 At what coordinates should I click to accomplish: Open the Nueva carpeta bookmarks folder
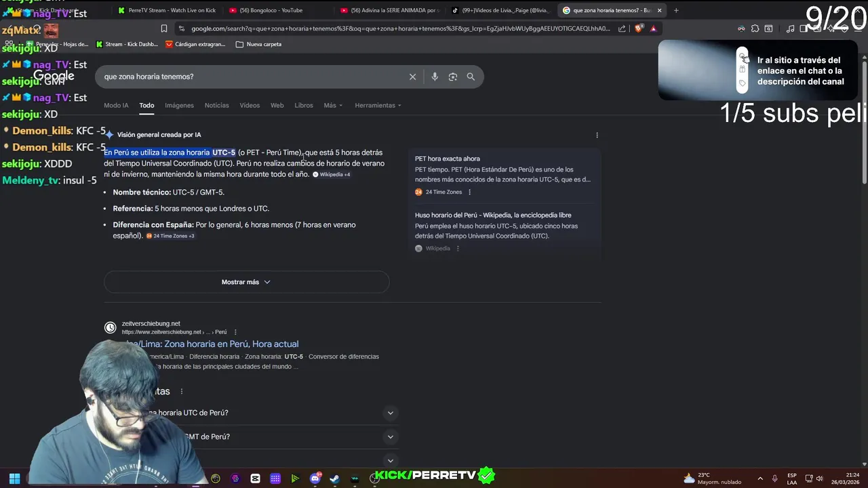258,44
